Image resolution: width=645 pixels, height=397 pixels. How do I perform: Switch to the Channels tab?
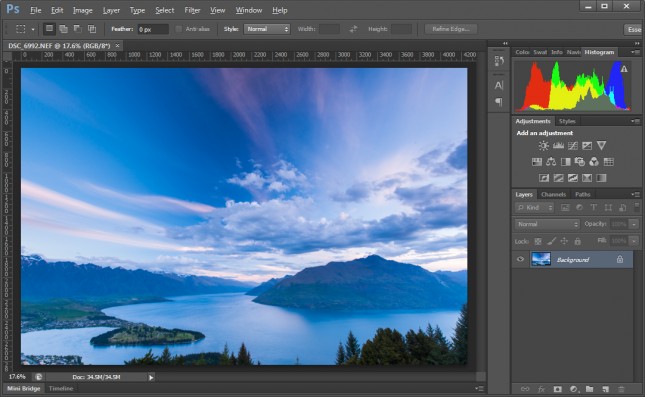(x=553, y=194)
